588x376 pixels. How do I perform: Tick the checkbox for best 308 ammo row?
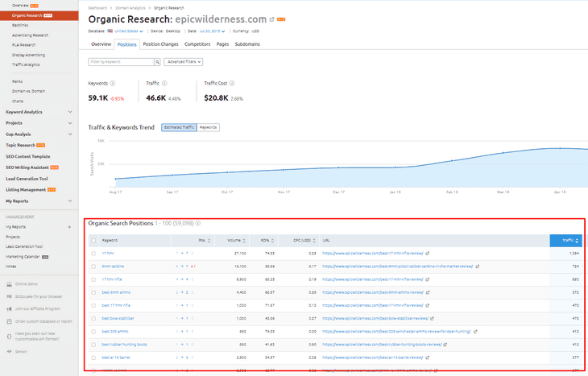93,332
